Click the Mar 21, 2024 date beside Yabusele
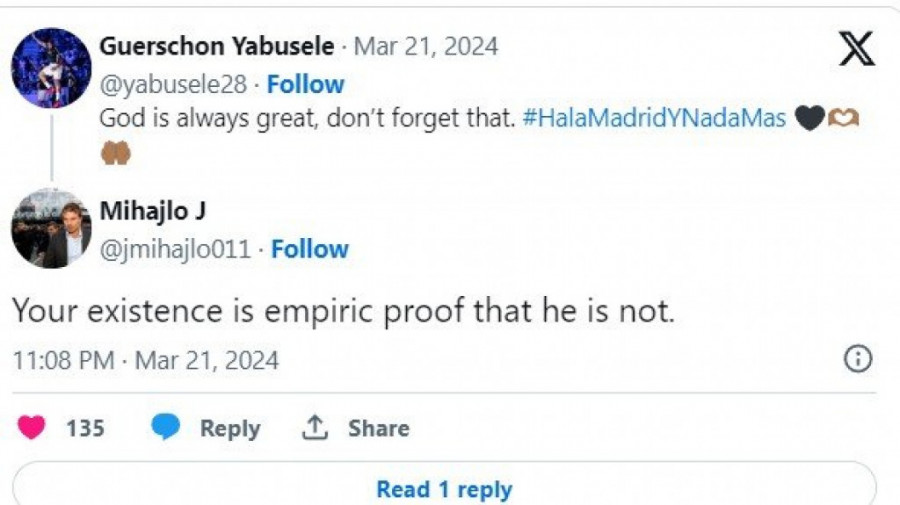 pos(426,46)
